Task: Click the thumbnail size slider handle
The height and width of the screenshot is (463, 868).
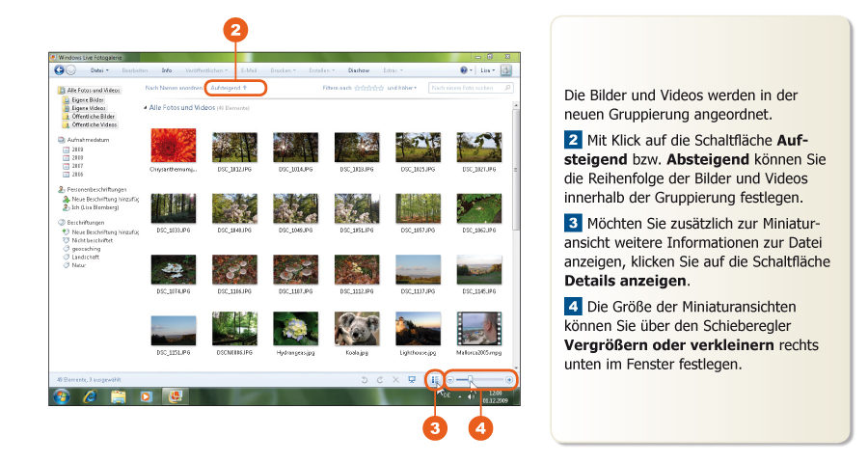Action: [x=470, y=380]
